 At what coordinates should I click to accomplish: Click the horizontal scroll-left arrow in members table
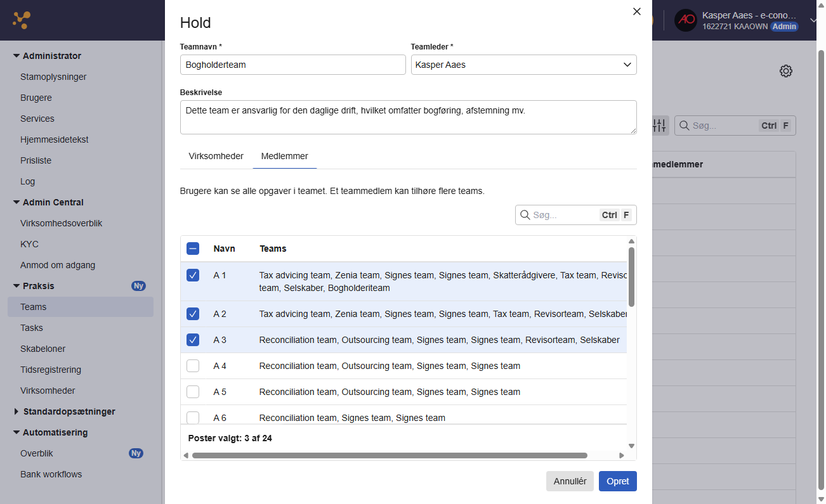186,455
